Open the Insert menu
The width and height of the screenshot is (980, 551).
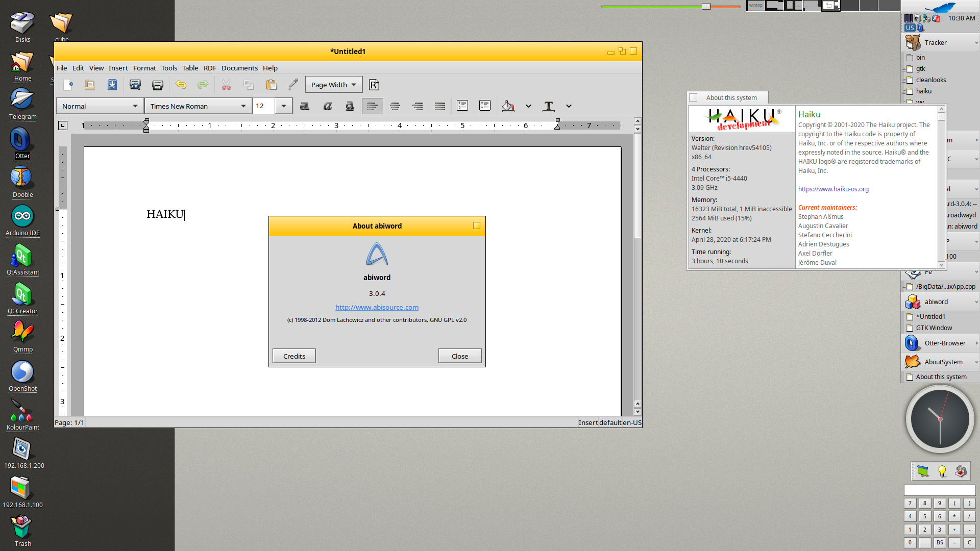(118, 68)
